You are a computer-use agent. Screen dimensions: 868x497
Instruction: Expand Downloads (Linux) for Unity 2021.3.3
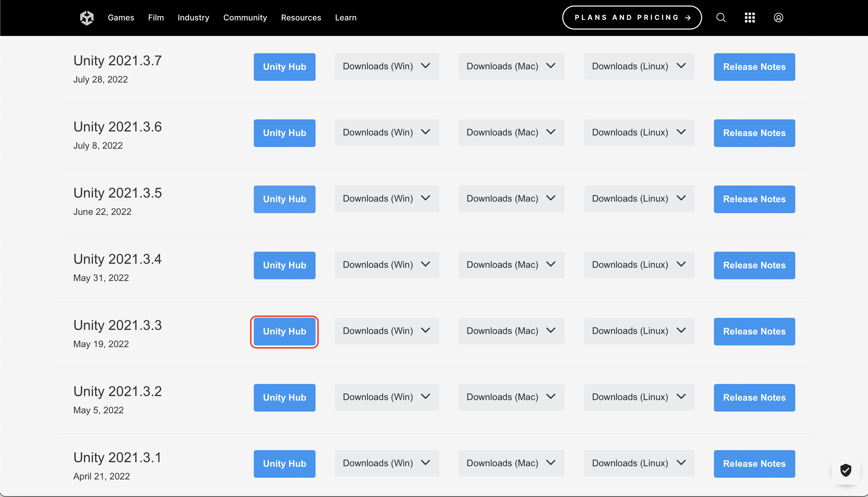click(x=639, y=331)
